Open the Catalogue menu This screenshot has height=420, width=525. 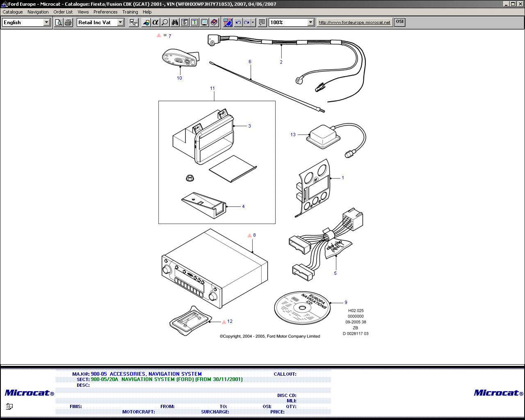coord(13,12)
